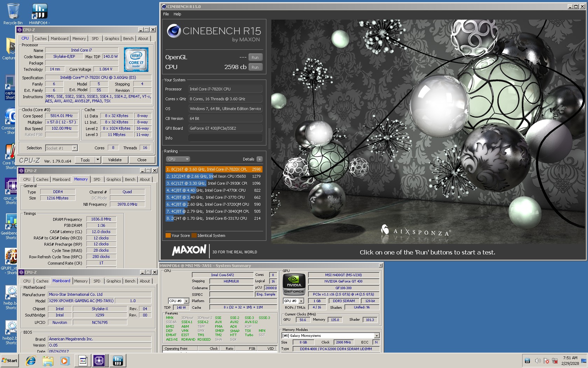Screen dimensions: 588x368
Task: Click the NVIDIA GeForce logo in HWiNFO64
Action: [294, 284]
